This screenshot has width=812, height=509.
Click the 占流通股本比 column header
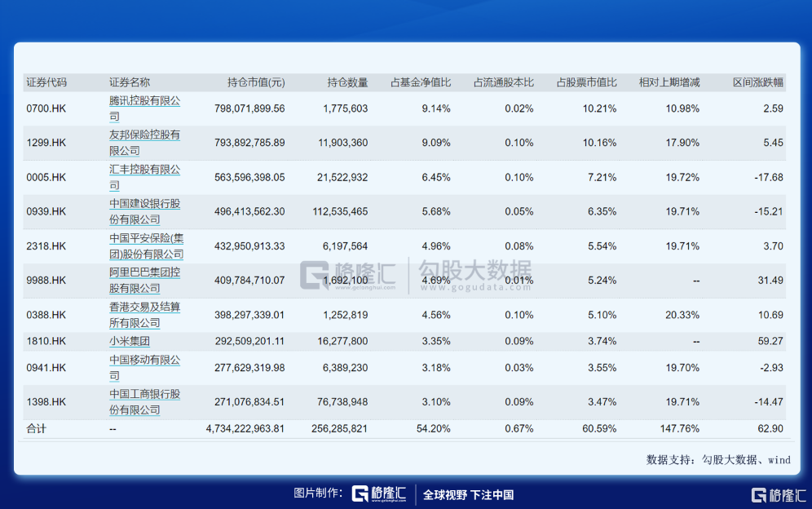coord(503,82)
